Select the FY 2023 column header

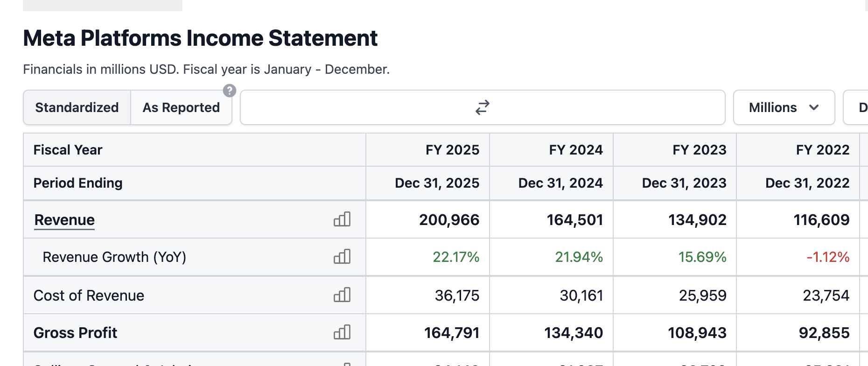(700, 150)
